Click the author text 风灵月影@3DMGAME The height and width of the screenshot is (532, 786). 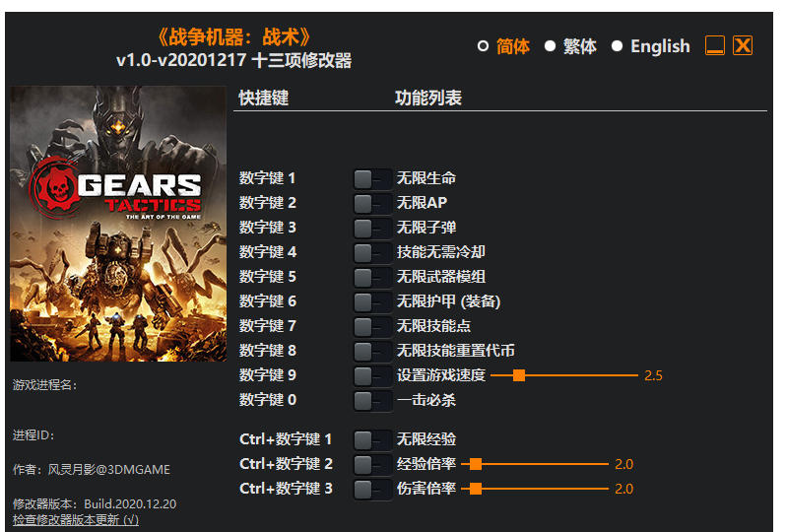coord(108,470)
